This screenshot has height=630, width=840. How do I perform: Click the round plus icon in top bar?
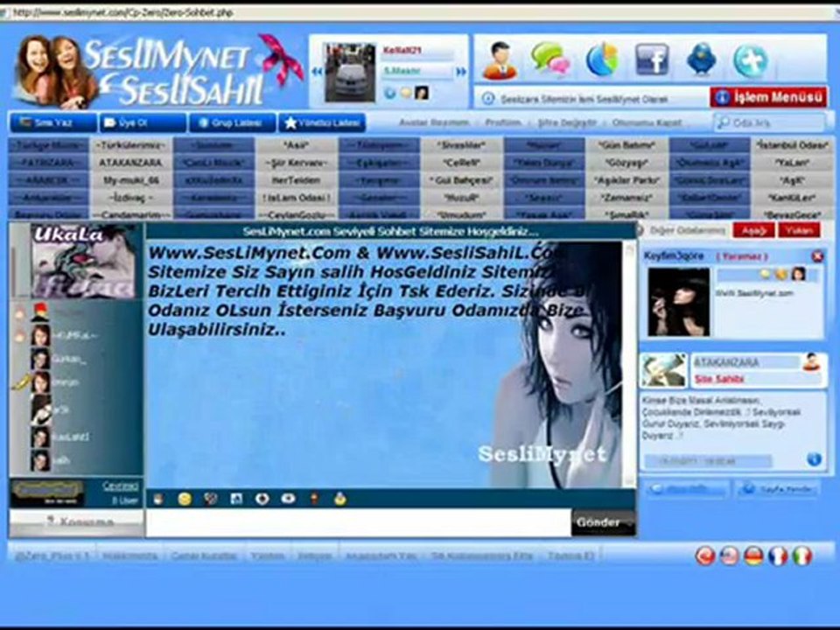(751, 60)
